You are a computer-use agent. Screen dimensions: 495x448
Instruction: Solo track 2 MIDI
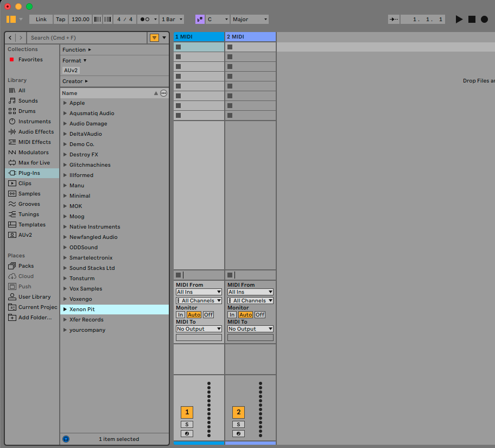click(238, 424)
